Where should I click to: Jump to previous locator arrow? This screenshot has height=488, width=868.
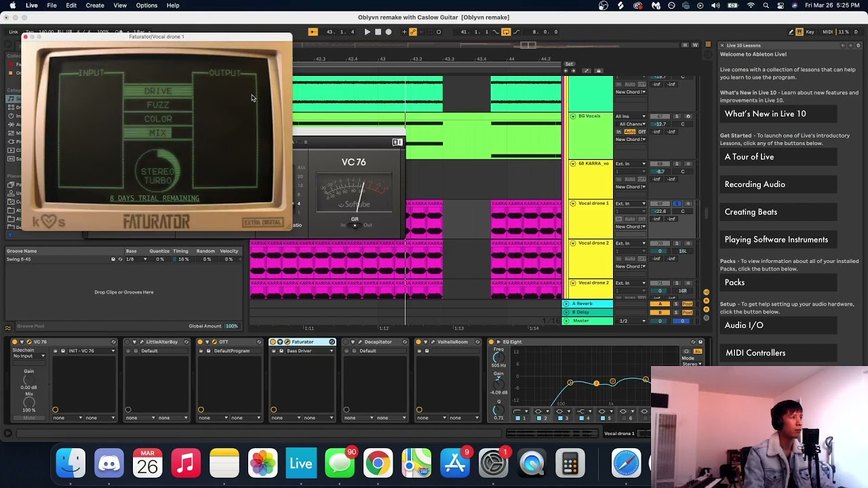(x=567, y=70)
